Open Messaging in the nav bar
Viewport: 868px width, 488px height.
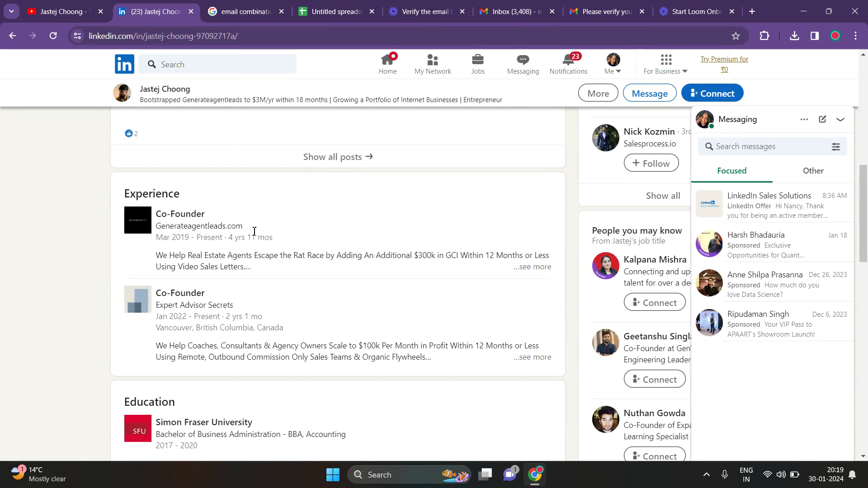pos(523,64)
